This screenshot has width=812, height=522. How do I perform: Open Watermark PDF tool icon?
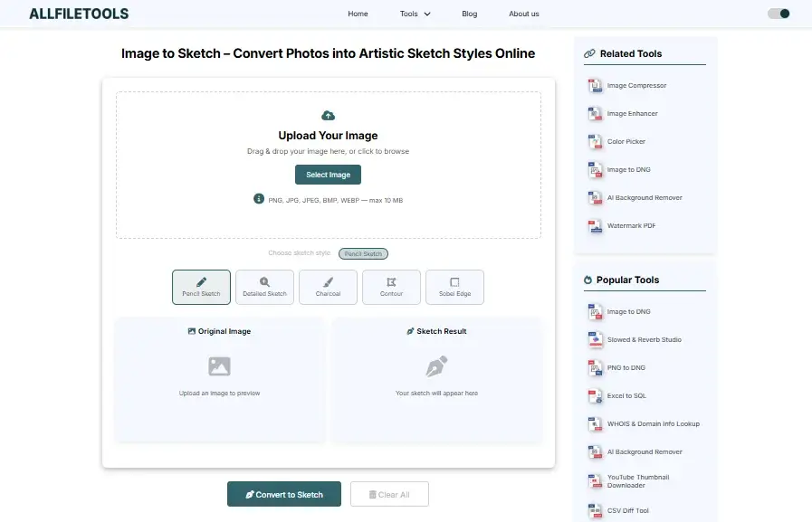[x=595, y=226]
